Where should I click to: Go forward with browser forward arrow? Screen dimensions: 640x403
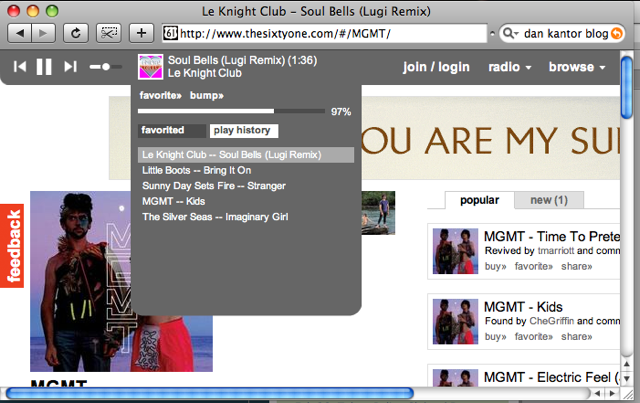click(x=43, y=33)
